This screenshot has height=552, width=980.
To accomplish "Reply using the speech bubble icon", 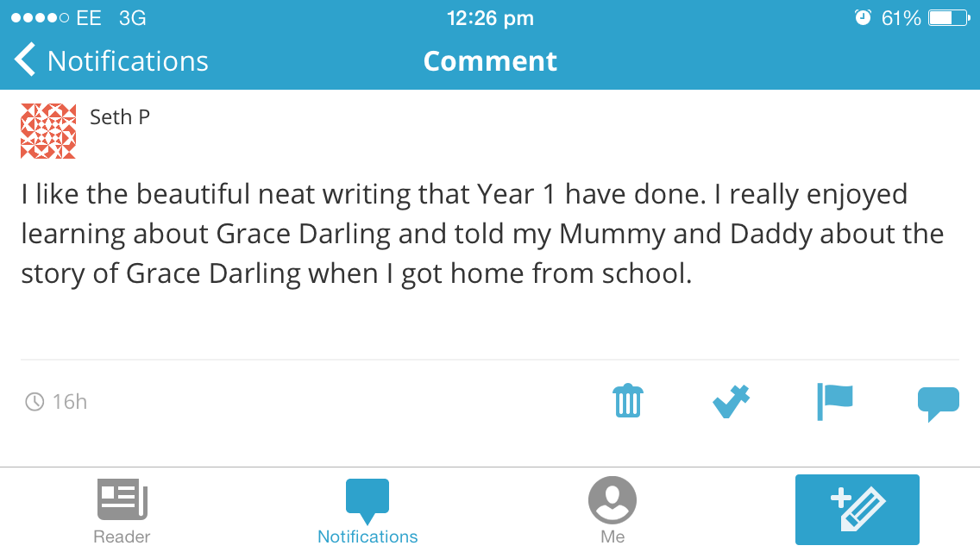I will 938,403.
